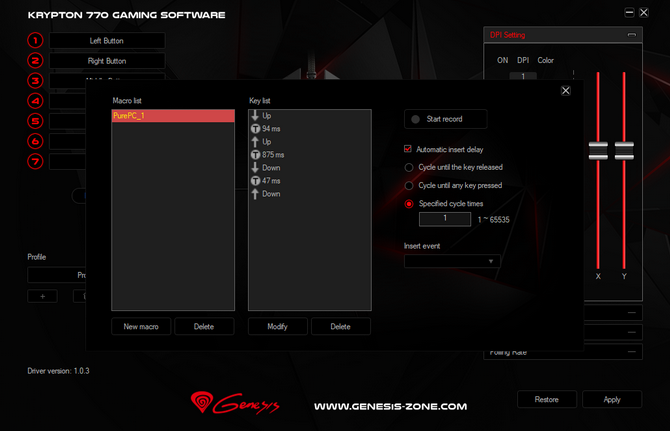This screenshot has height=431, width=670.
Task: Click the cycle times number field
Action: (445, 219)
